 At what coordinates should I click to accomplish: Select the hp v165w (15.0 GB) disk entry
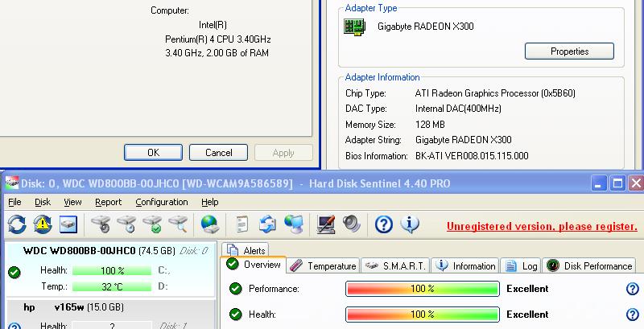[111, 315]
